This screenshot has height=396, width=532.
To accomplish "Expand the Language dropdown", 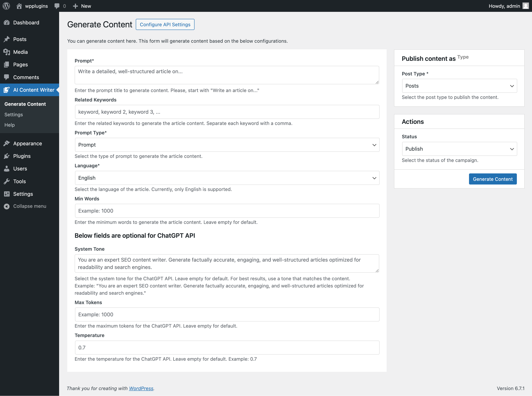I will (227, 178).
